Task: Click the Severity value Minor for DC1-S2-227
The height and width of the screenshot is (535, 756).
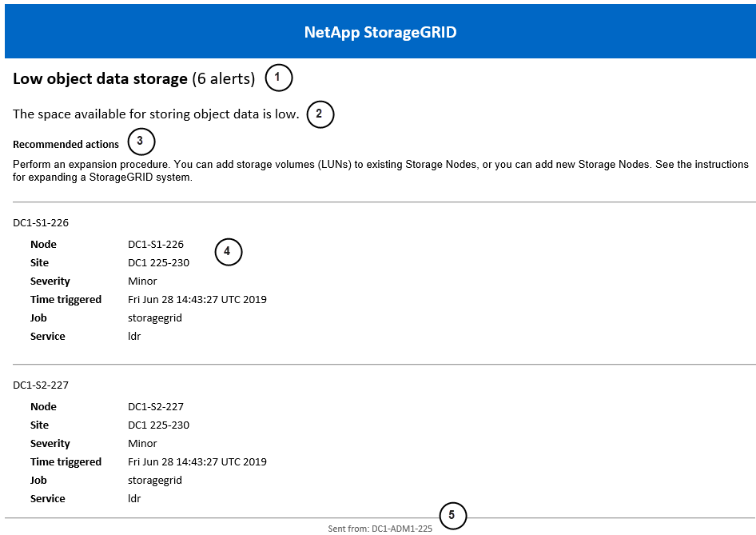Action: (x=142, y=444)
